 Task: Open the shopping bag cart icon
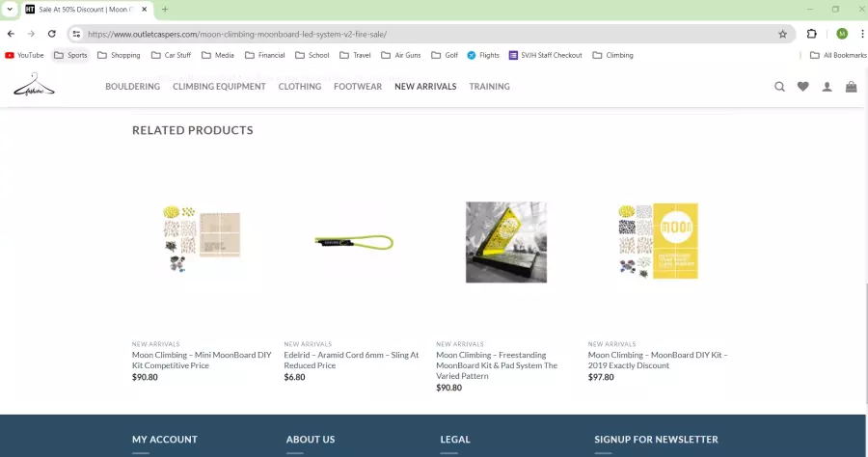click(x=851, y=87)
